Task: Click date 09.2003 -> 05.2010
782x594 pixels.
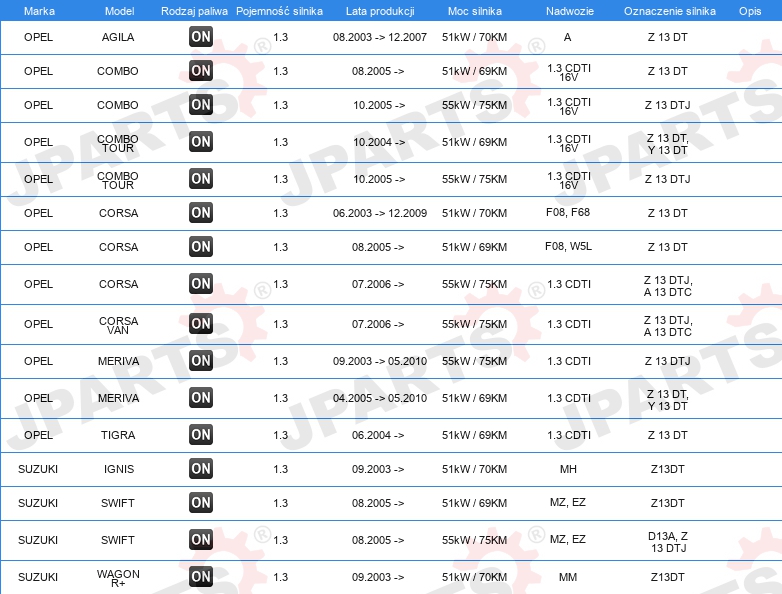Action: 380,361
